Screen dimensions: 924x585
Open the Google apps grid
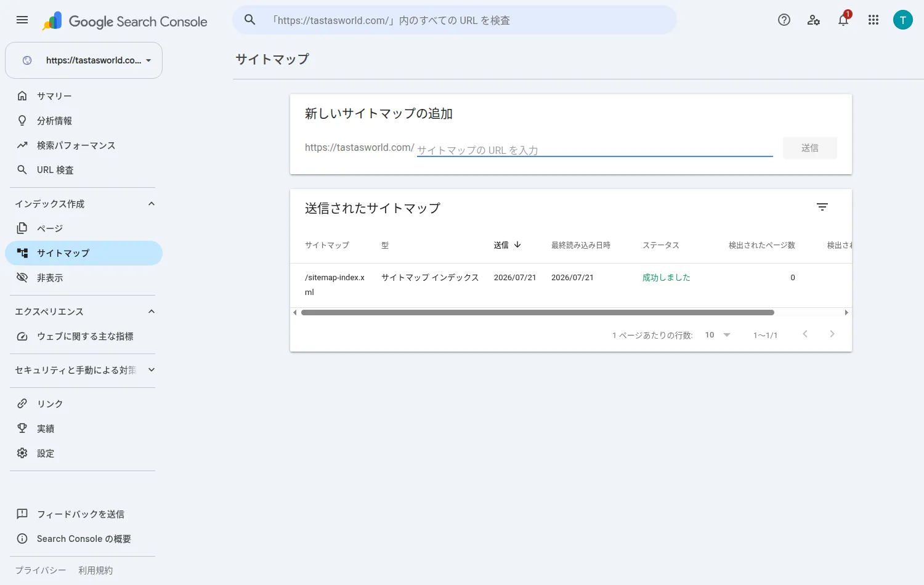(x=873, y=20)
